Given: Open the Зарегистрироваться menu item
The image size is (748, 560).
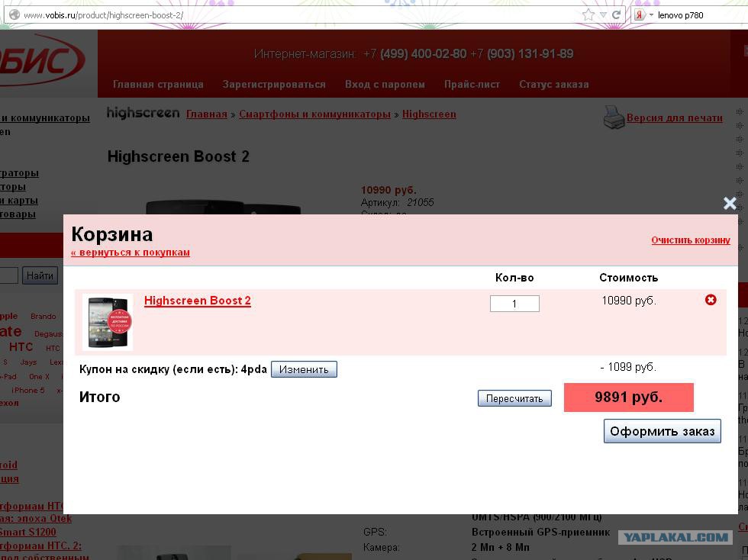Looking at the screenshot, I should [274, 85].
